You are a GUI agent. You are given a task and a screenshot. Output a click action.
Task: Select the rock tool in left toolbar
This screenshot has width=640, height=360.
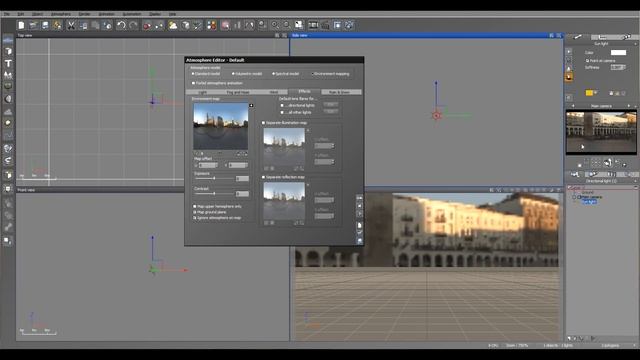(8, 123)
